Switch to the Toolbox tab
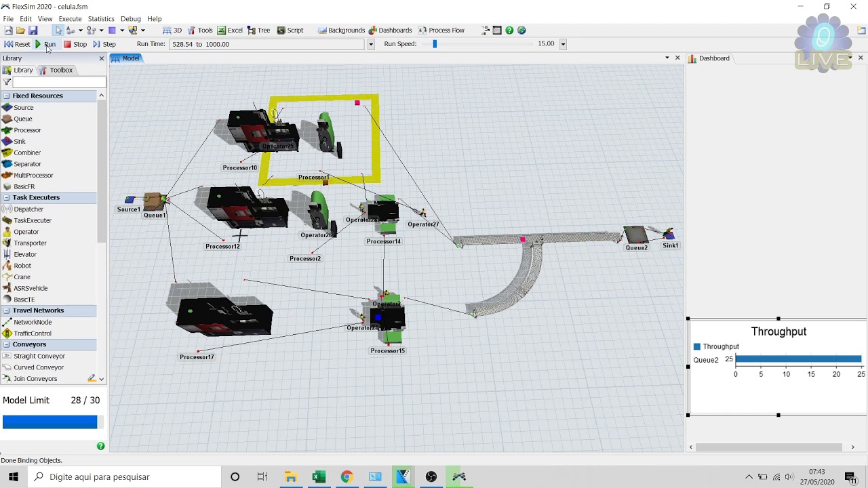 (x=56, y=70)
